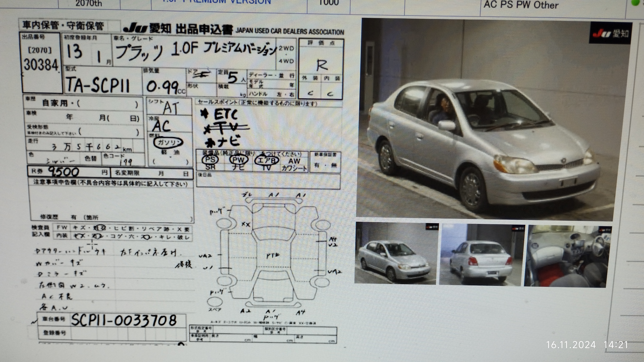Viewport: 644px width, 362px height.
Task: Click the model code 'TA-SCP11'
Action: 98,85
